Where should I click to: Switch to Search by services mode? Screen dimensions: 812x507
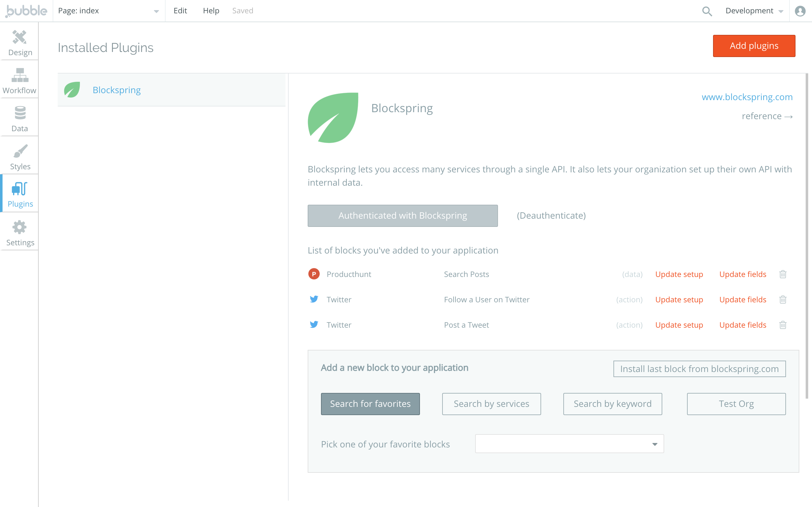pyautogui.click(x=491, y=404)
